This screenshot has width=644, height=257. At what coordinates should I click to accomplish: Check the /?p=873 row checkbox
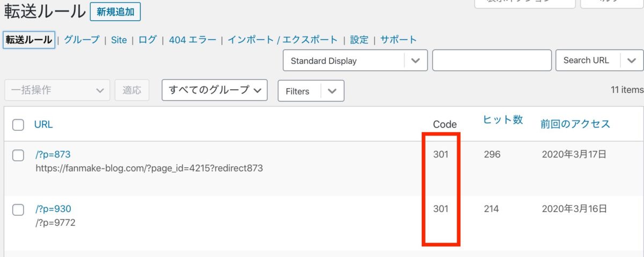(x=18, y=155)
